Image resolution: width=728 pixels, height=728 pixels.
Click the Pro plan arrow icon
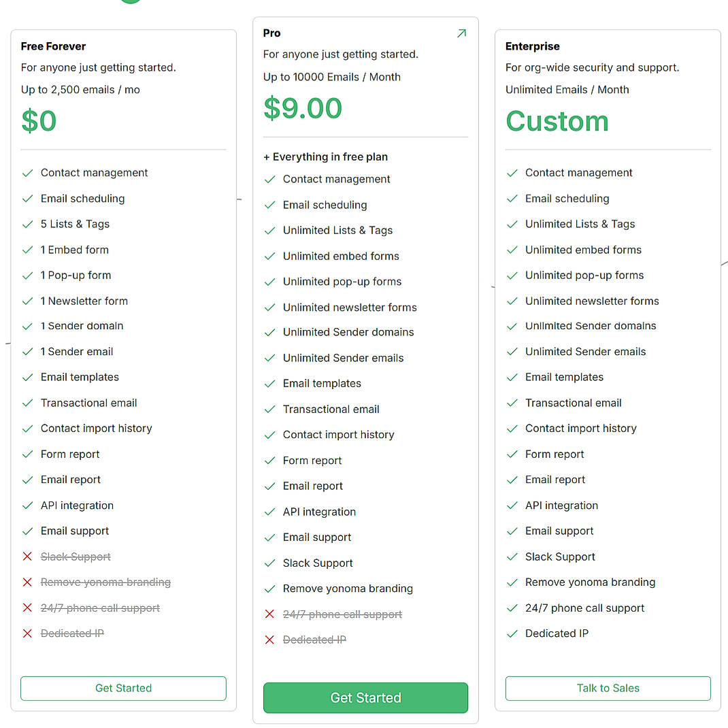[461, 33]
